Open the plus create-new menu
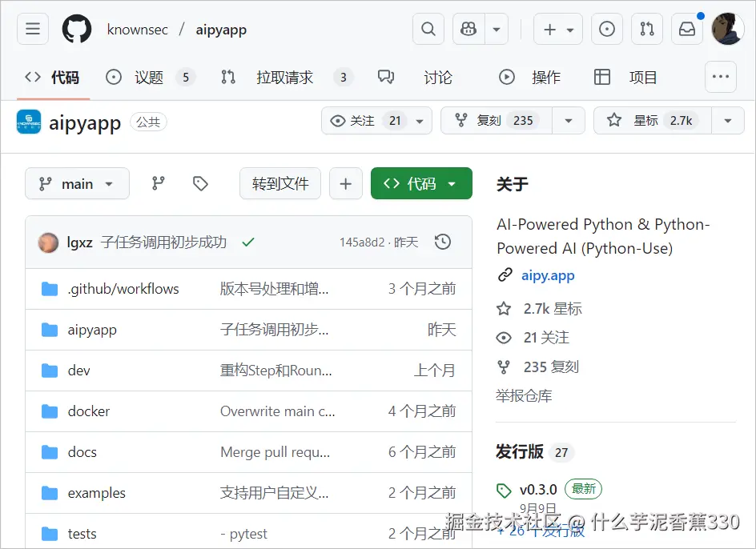 point(558,29)
